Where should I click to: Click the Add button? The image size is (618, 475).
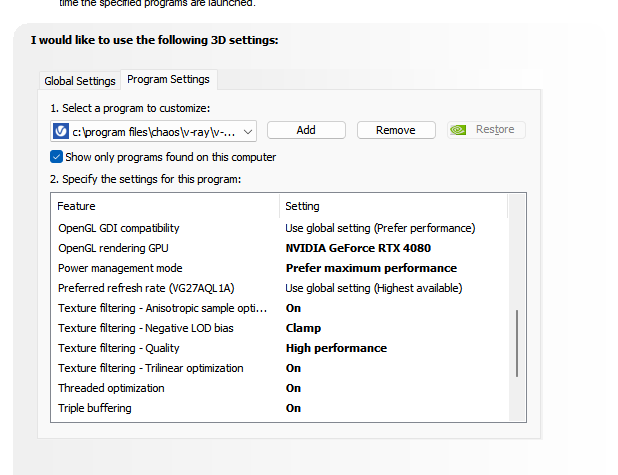(306, 130)
